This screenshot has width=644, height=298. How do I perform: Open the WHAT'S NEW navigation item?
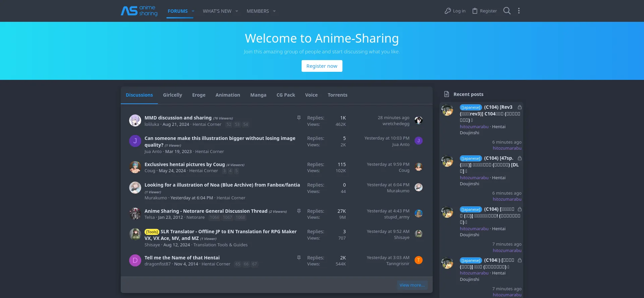[x=217, y=11]
